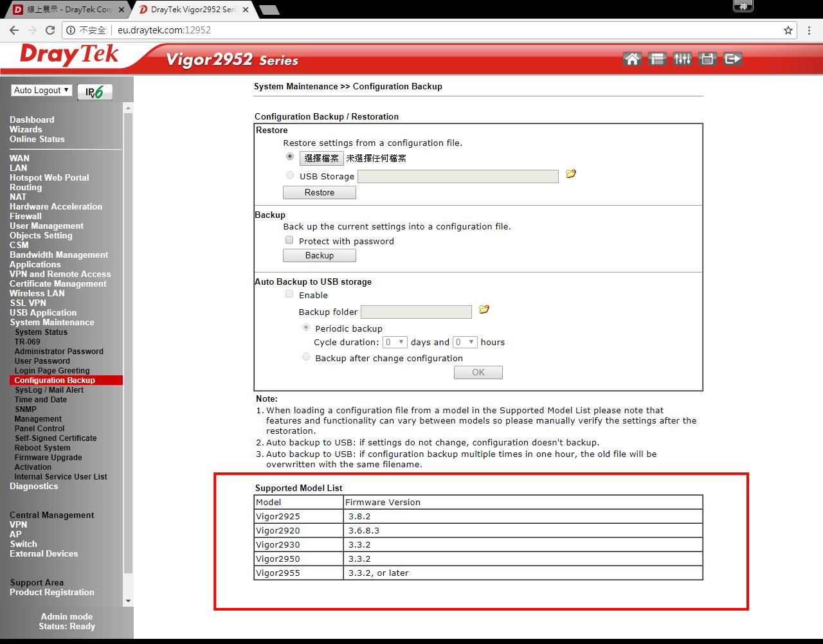This screenshot has height=644, width=823.
Task: Click the Home icon in the header
Action: [632, 59]
